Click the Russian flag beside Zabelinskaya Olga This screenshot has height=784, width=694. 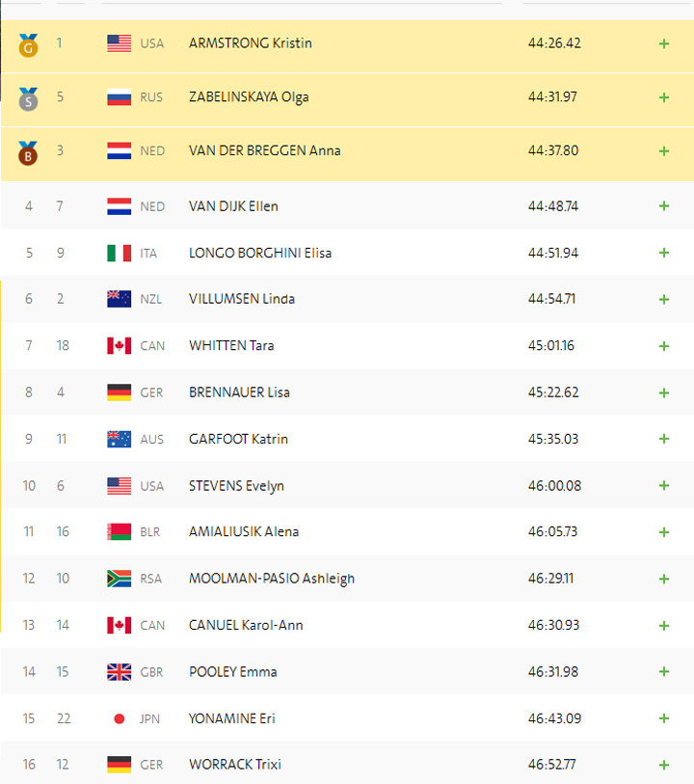pyautogui.click(x=119, y=97)
